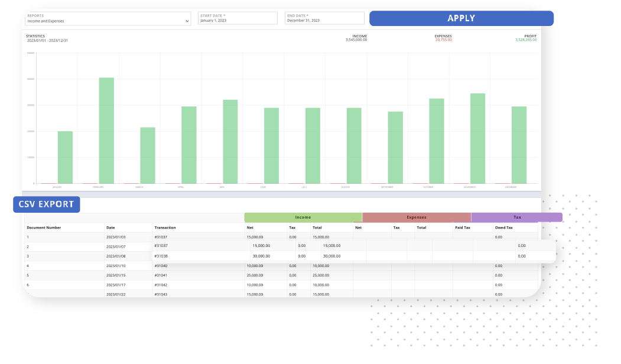621x364 pixels.
Task: Click the Start Date input field
Action: pyautogui.click(x=238, y=18)
